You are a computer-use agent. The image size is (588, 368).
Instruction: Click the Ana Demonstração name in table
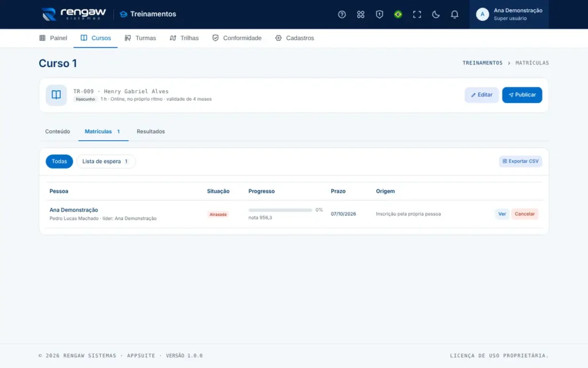73,210
